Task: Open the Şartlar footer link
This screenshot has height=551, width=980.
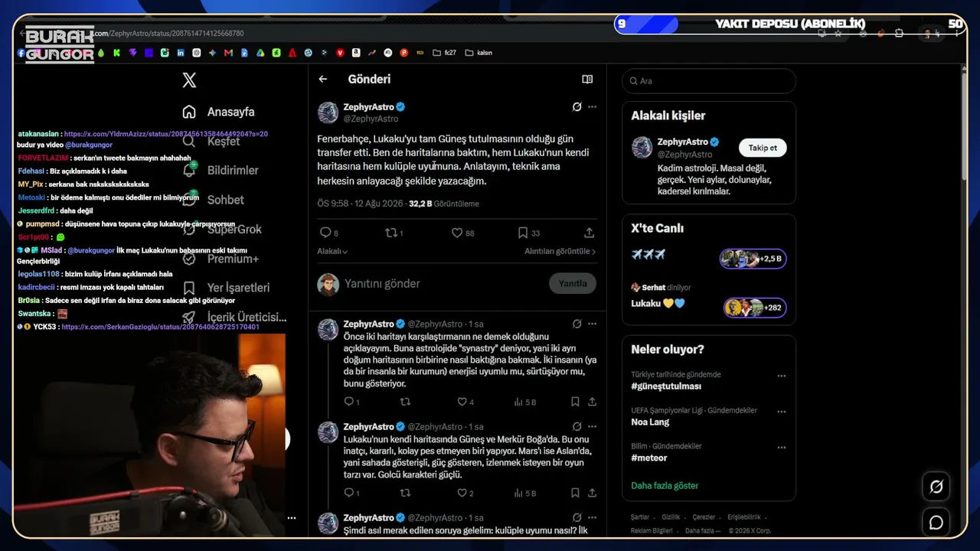Action: 640,517
